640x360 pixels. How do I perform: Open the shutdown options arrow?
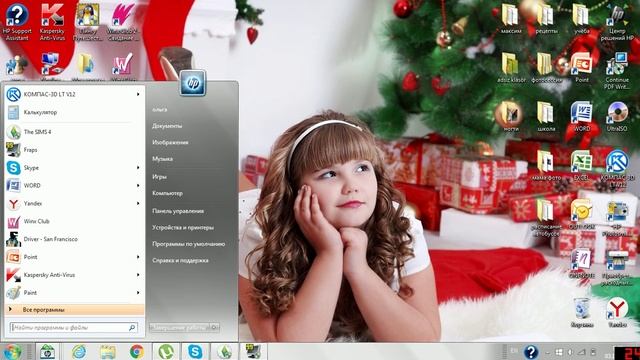(215, 327)
